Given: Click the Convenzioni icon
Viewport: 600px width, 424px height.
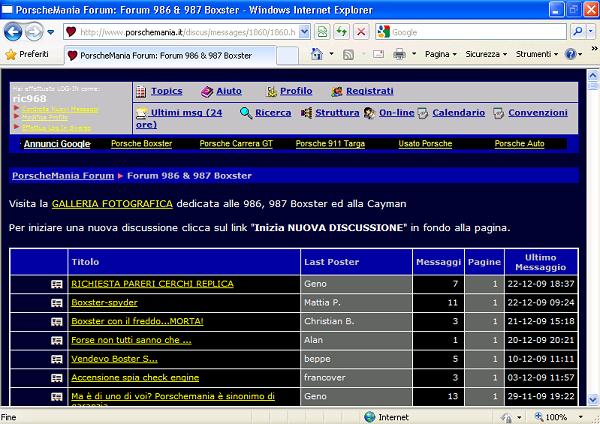Looking at the screenshot, I should coord(498,113).
